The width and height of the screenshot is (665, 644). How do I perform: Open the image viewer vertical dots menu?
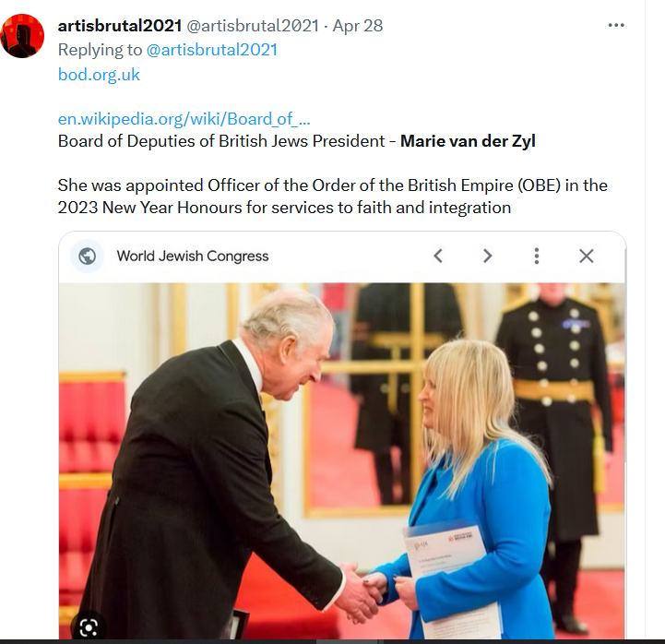(537, 256)
